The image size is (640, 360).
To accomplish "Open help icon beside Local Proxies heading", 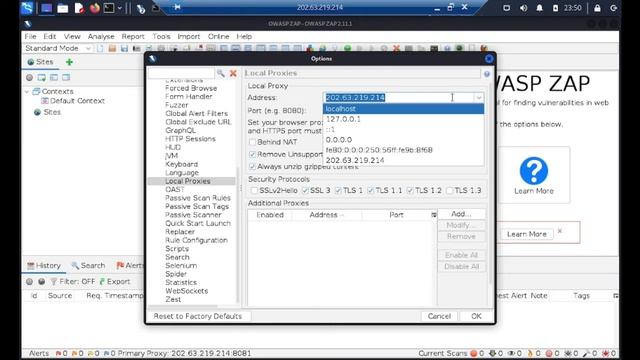I will 487,74.
